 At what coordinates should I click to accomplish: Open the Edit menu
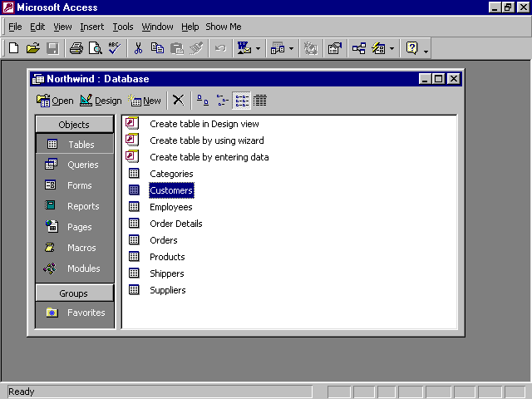click(37, 27)
